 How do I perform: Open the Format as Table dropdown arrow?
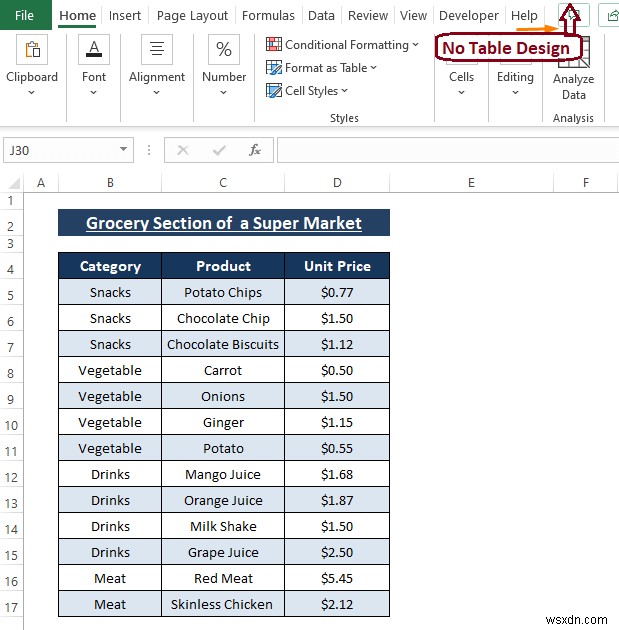374,68
